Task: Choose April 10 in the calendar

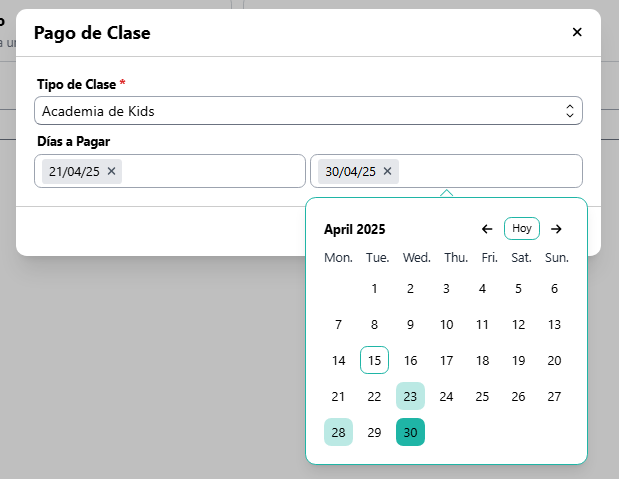Action: (x=446, y=325)
